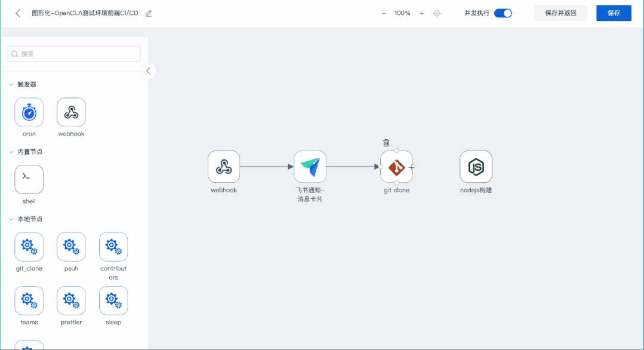
Task: Collapse the 内置节点 section
Action: pos(11,152)
